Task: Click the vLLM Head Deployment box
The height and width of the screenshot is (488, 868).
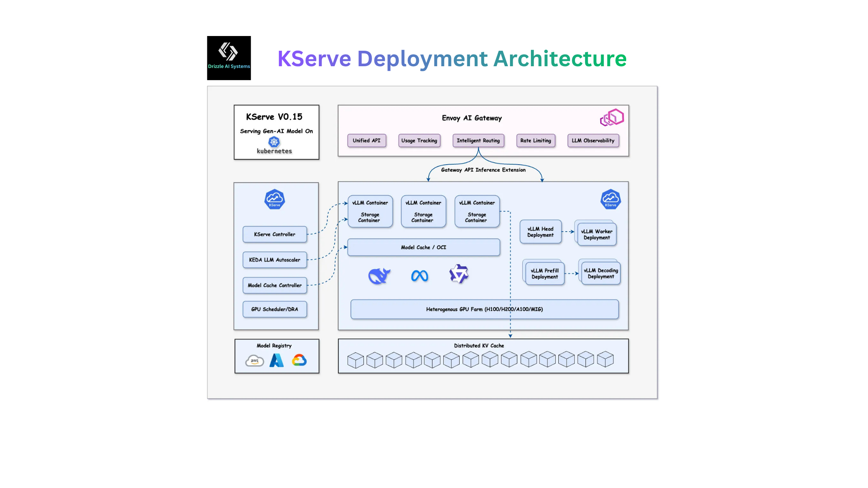Action: click(541, 232)
